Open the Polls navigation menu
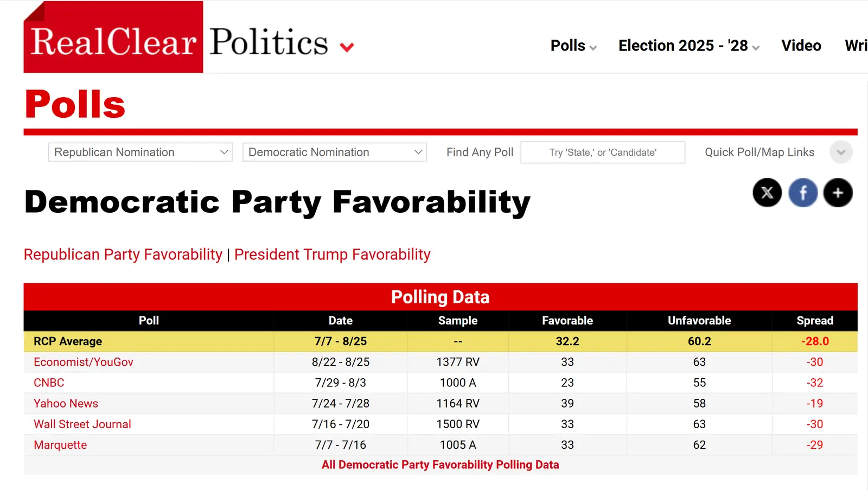 pos(573,46)
